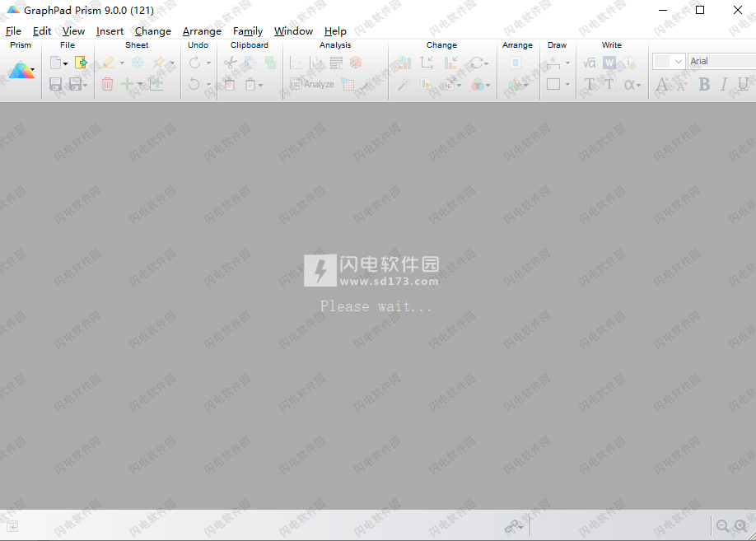Cut selection with the scissors icon
The width and height of the screenshot is (756, 541).
coord(231,63)
